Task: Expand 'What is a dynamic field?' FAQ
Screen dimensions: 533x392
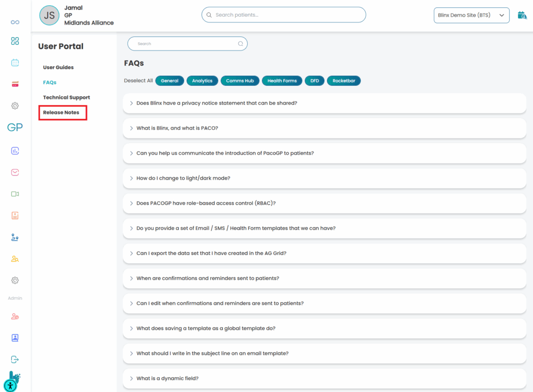Action: [325, 378]
